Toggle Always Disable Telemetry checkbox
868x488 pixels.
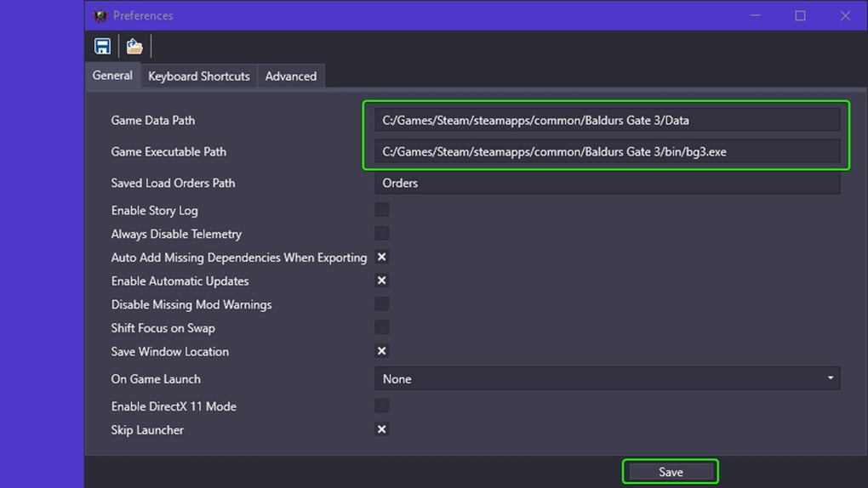[x=382, y=233]
